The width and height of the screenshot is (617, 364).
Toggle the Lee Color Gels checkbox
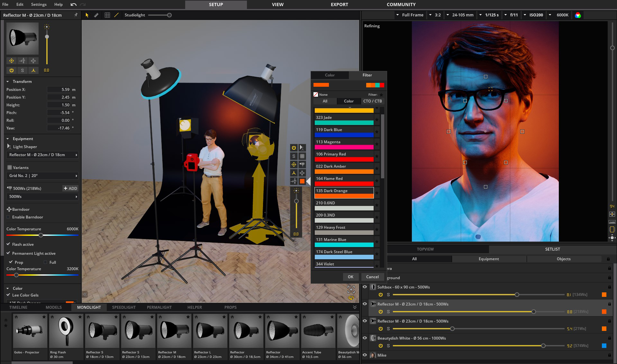point(8,295)
